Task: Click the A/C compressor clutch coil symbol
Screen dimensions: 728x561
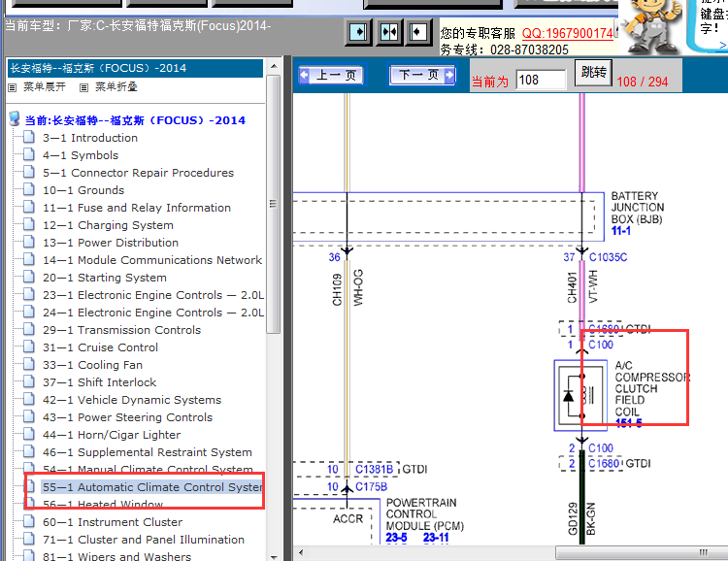Action: [x=580, y=396]
